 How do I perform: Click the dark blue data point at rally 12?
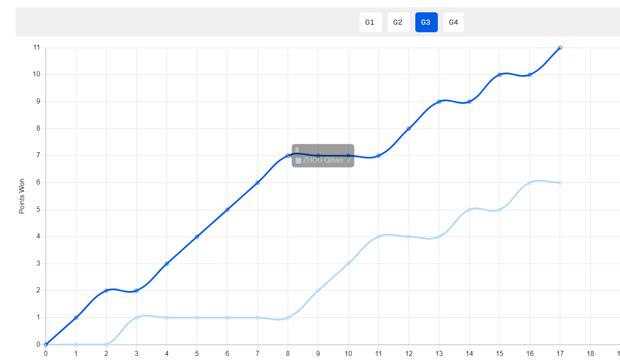[x=409, y=129]
